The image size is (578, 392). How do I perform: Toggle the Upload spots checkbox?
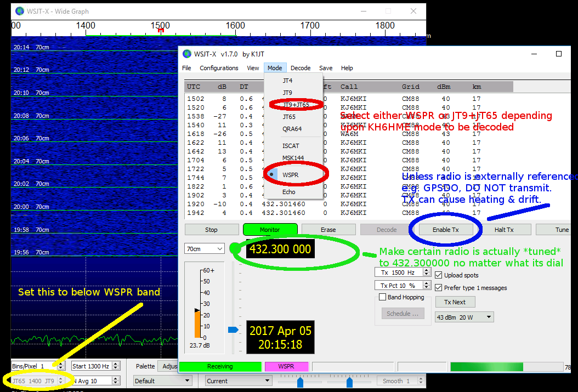click(x=439, y=275)
